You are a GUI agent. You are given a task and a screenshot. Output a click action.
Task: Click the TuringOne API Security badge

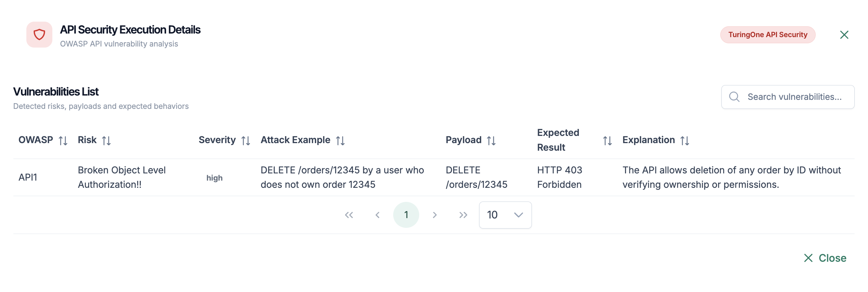[768, 35]
